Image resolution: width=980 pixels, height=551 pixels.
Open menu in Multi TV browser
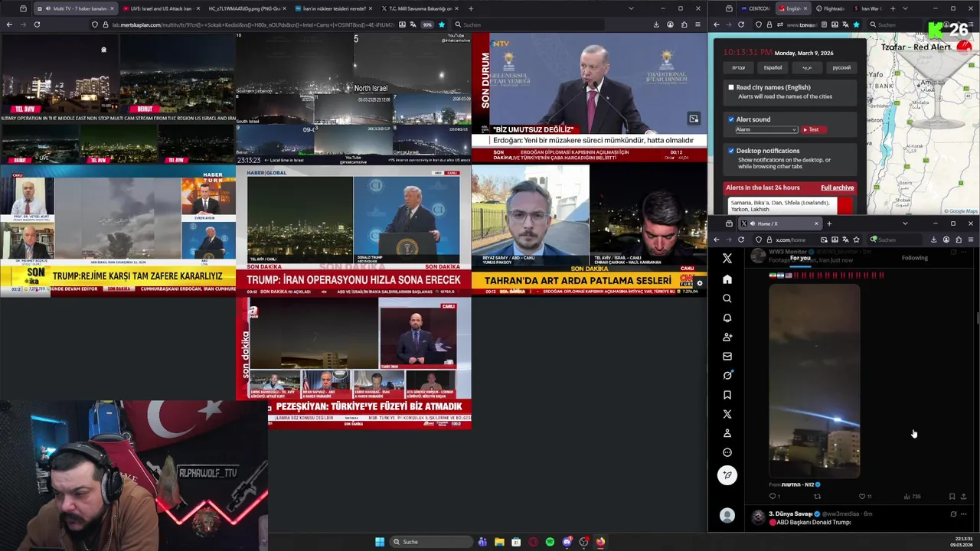[x=697, y=24]
